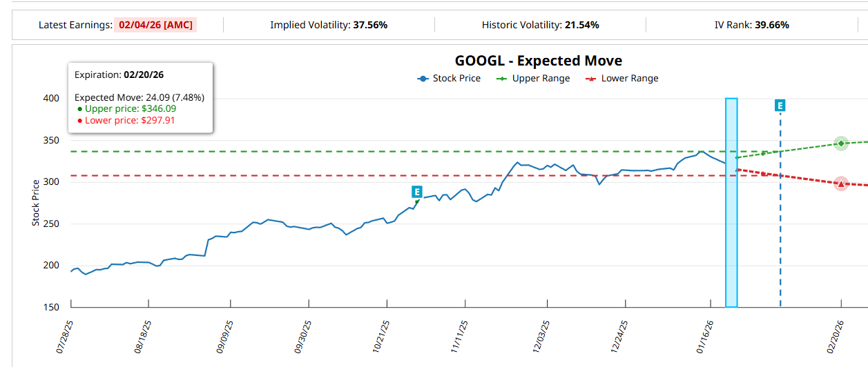Select the highlighted red triangle lower range marker
Image resolution: width=868 pixels, height=367 pixels.
[841, 183]
